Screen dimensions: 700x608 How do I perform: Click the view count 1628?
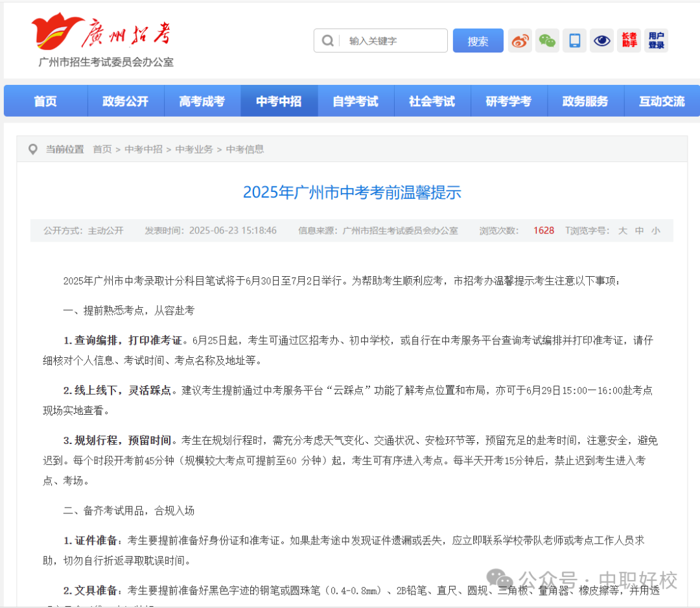pos(544,231)
